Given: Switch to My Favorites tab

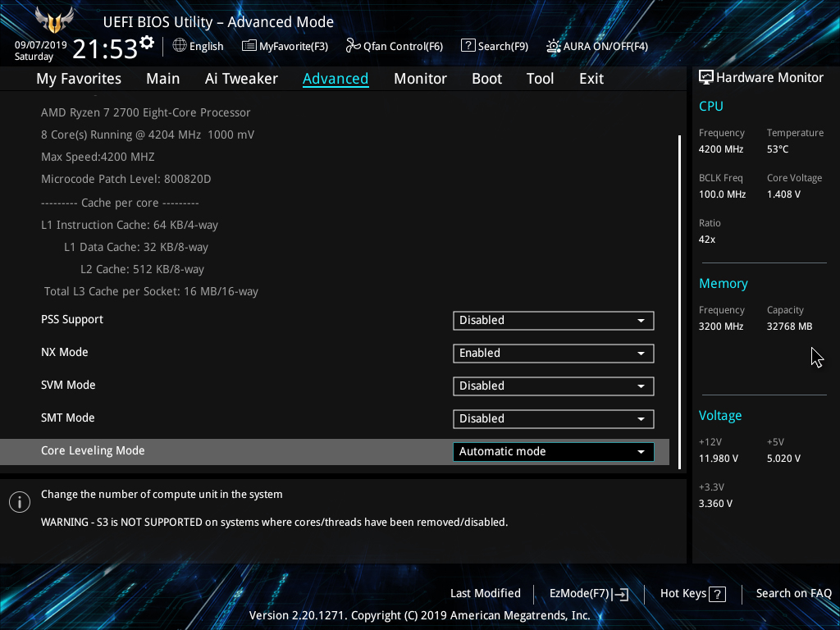Looking at the screenshot, I should tap(79, 79).
